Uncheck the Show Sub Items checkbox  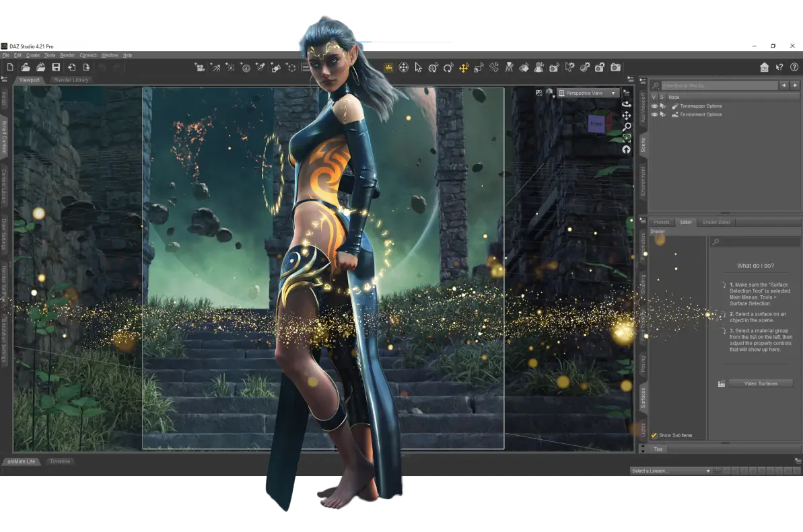click(654, 435)
